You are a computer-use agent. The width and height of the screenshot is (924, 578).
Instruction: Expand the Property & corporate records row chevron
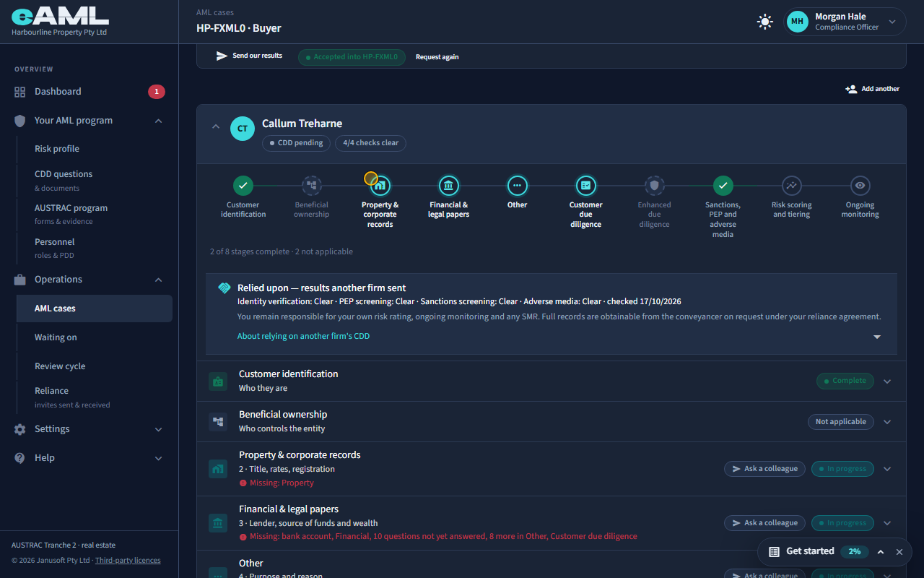pyautogui.click(x=887, y=469)
